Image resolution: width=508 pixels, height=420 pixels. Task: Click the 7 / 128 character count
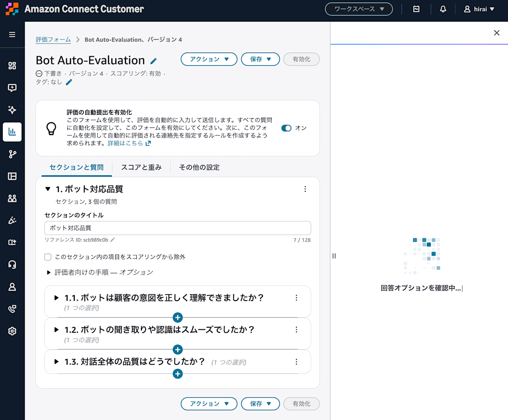(302, 240)
